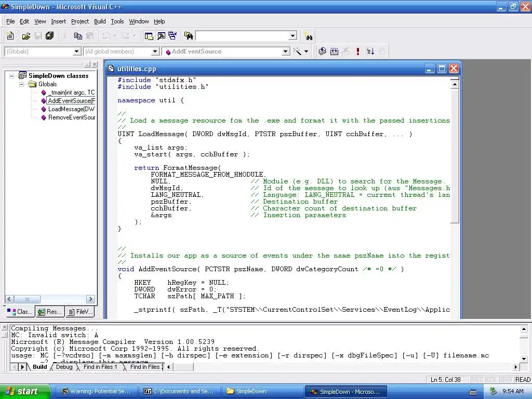
Task: Click the Copy toolbar icon
Action: point(78,36)
